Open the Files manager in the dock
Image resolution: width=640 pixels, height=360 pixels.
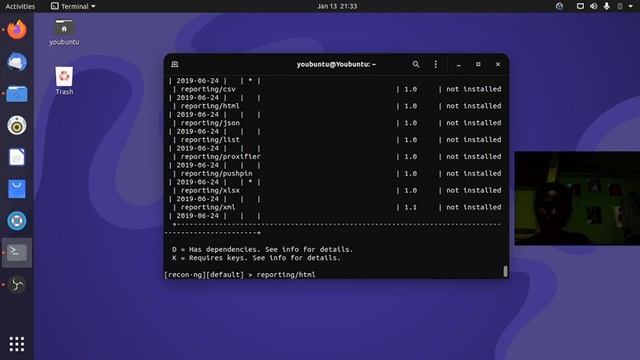click(17, 94)
